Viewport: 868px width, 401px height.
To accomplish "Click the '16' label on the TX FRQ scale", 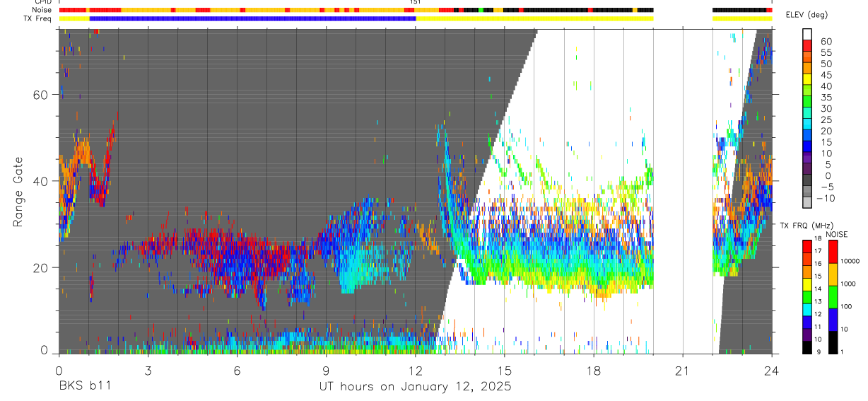I will click(818, 264).
